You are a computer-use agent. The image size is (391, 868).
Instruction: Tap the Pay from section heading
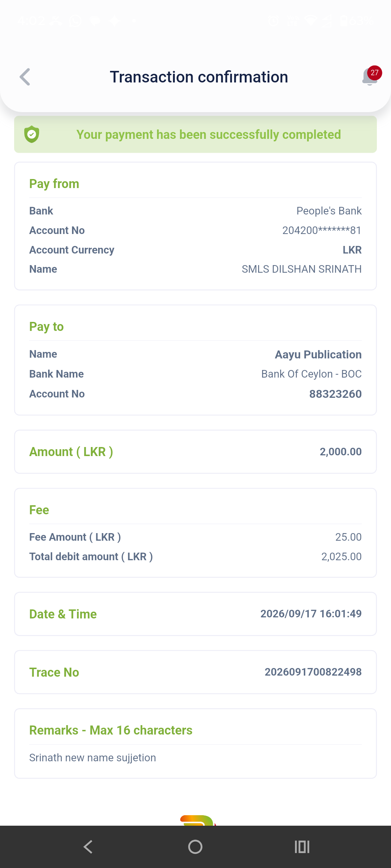coord(54,184)
